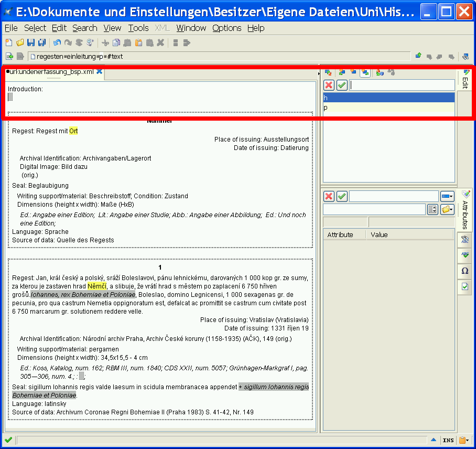Click the binoculars search icon near path bar
This screenshot has height=449, width=476.
(466, 57)
